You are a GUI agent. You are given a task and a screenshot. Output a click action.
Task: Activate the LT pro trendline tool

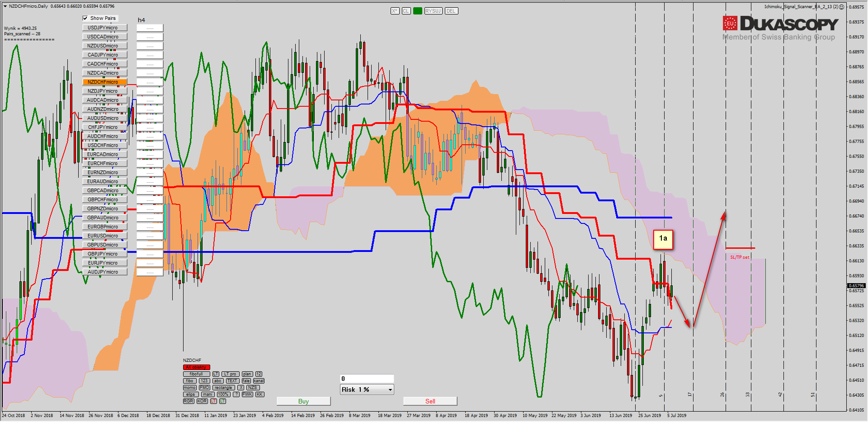[230, 374]
